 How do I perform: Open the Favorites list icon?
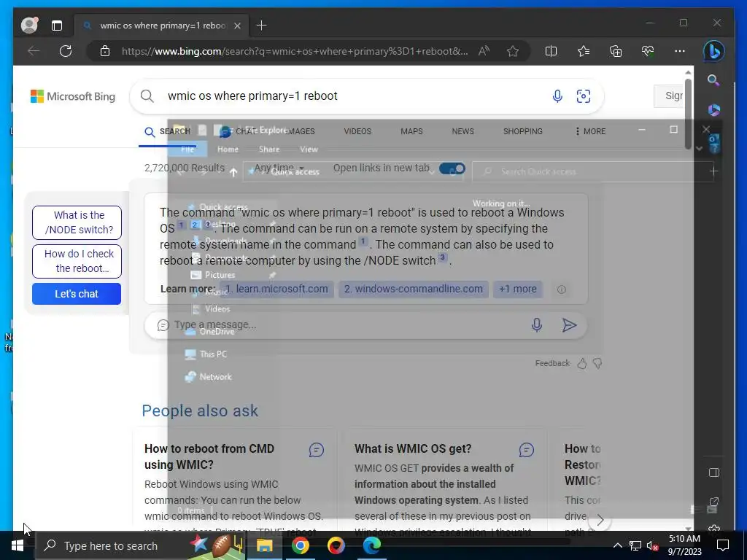[x=584, y=51]
